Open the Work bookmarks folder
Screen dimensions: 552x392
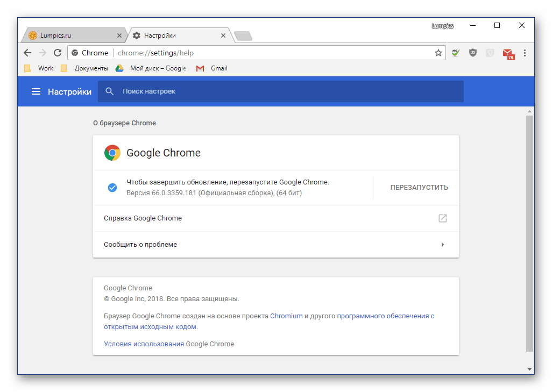(40, 68)
